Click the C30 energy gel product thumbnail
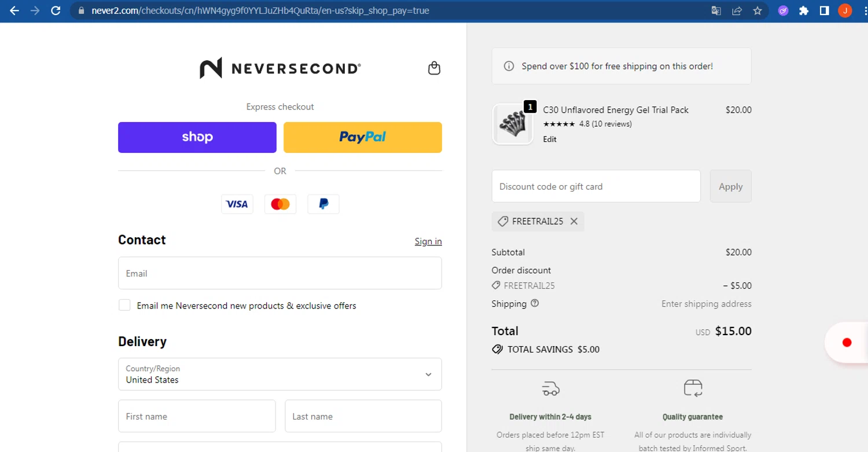868x452 pixels. [513, 124]
